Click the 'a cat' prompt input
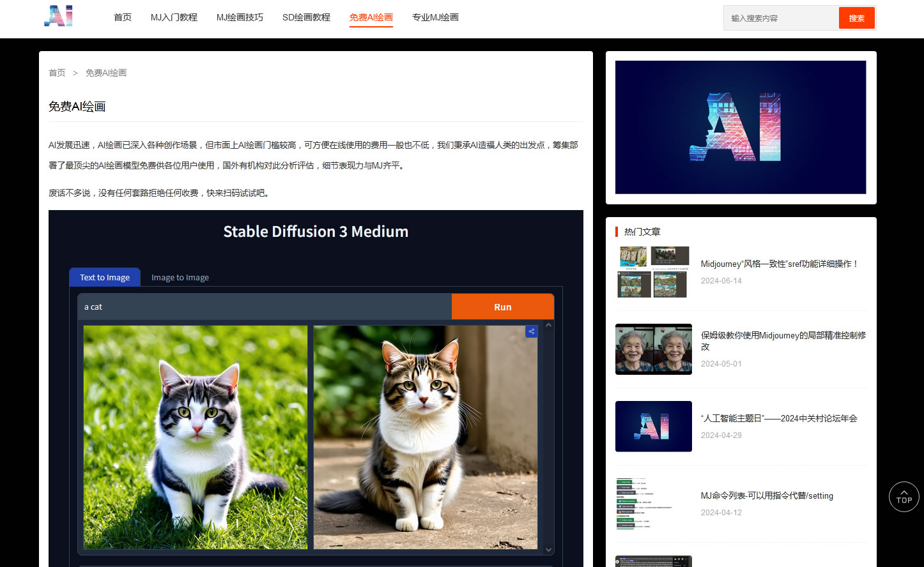 [x=265, y=306]
